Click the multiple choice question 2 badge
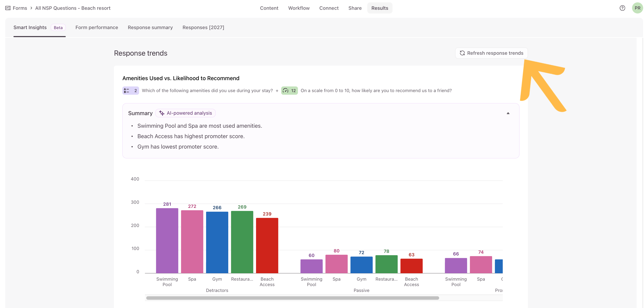The height and width of the screenshot is (308, 644). 130,91
